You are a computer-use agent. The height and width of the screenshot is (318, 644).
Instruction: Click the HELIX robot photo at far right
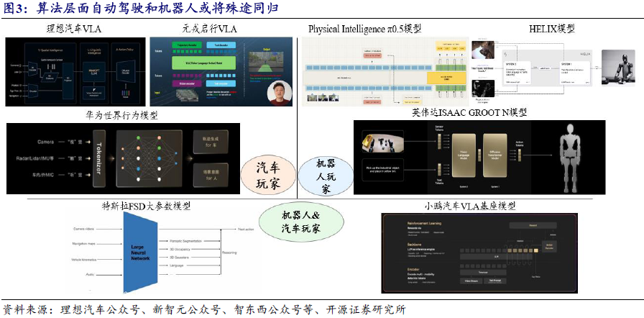618,68
